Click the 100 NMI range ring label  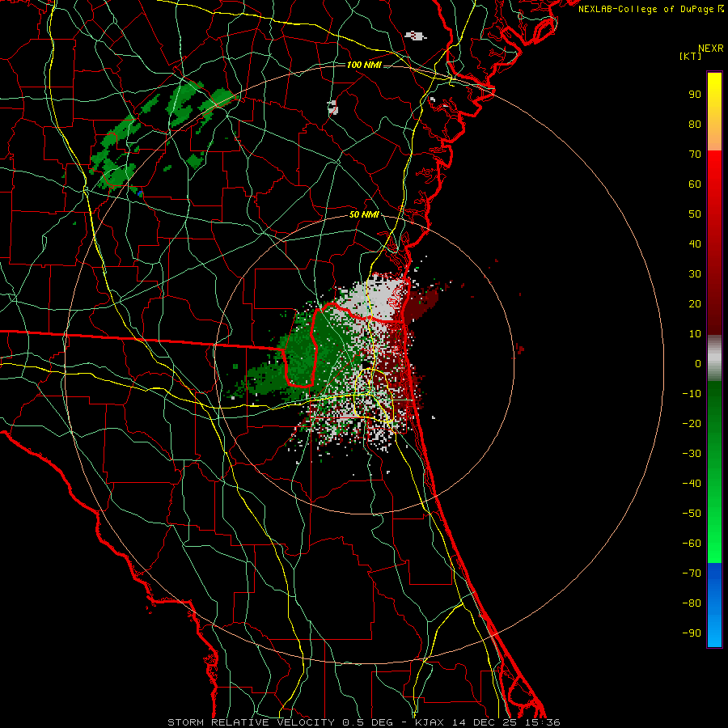(x=364, y=65)
